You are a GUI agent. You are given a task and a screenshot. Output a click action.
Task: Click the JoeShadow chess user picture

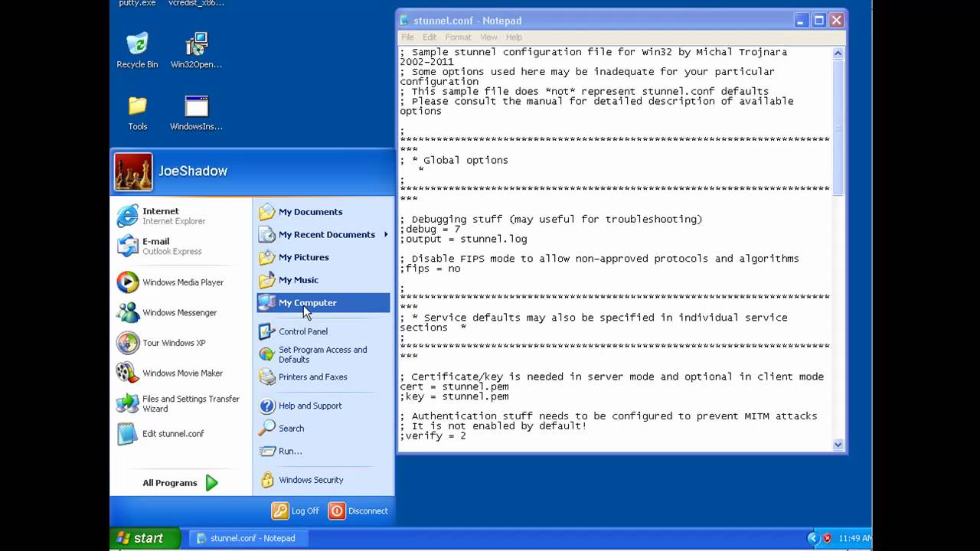pyautogui.click(x=133, y=171)
